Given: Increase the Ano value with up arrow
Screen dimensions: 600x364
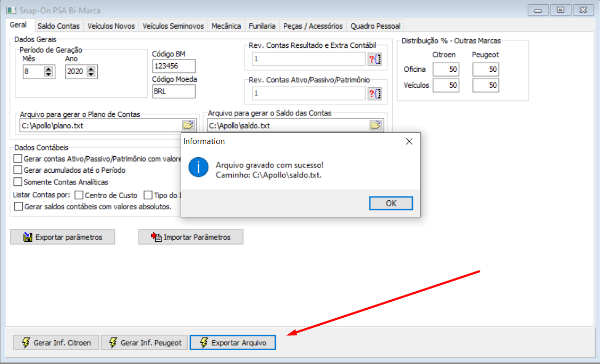Looking at the screenshot, I should (x=91, y=69).
